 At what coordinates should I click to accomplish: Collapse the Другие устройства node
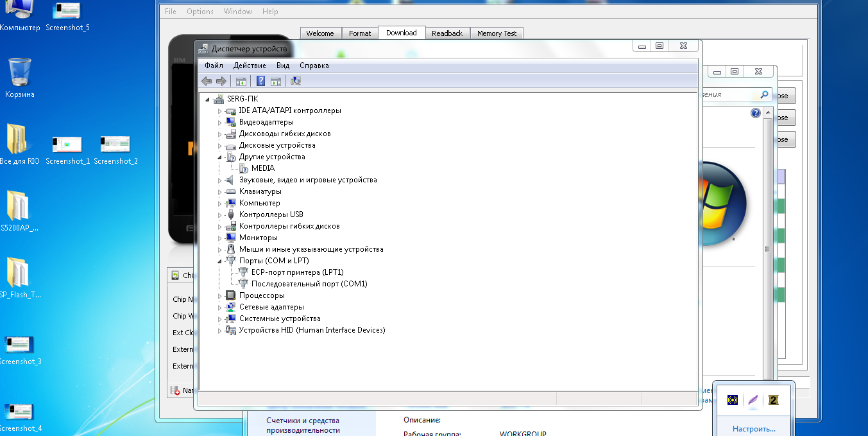(219, 157)
